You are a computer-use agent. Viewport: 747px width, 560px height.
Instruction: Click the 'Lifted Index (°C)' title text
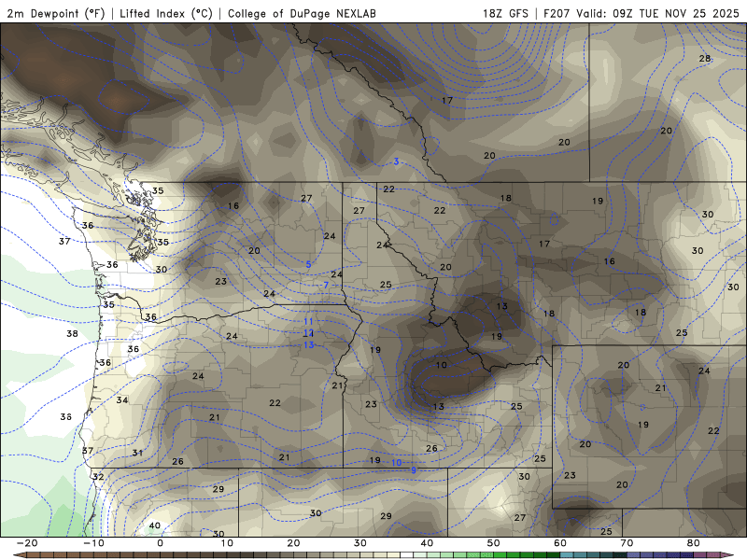point(166,13)
